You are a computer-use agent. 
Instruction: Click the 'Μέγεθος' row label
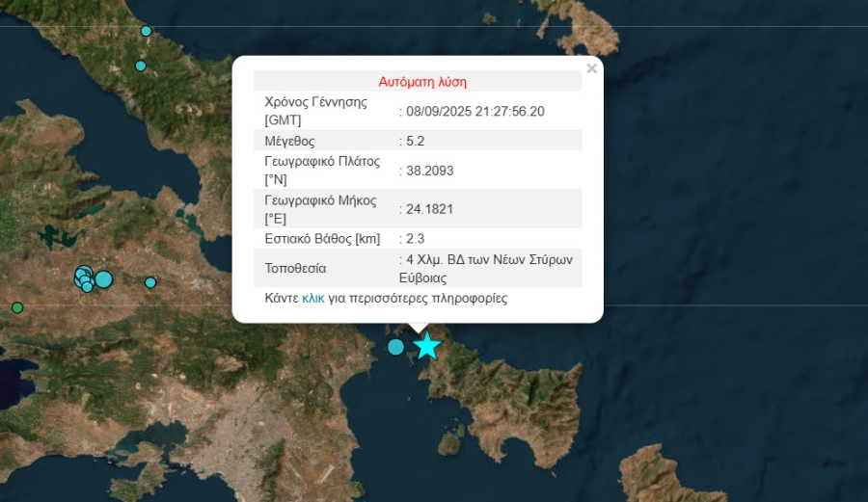(x=290, y=141)
